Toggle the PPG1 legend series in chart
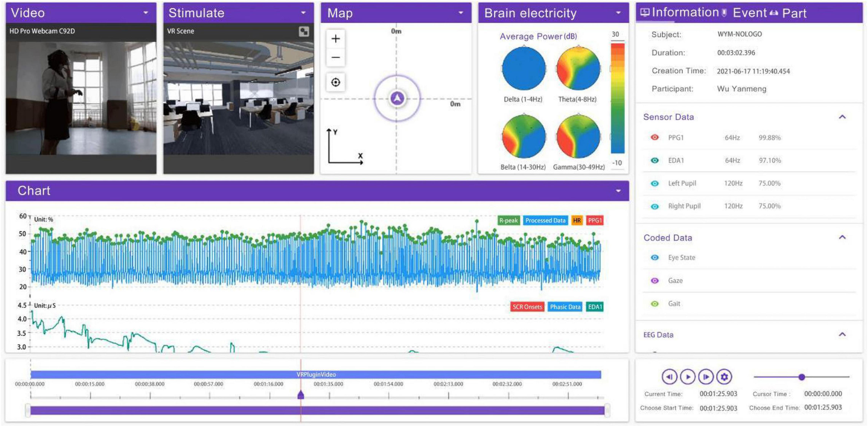The height and width of the screenshot is (427, 868). (x=595, y=220)
